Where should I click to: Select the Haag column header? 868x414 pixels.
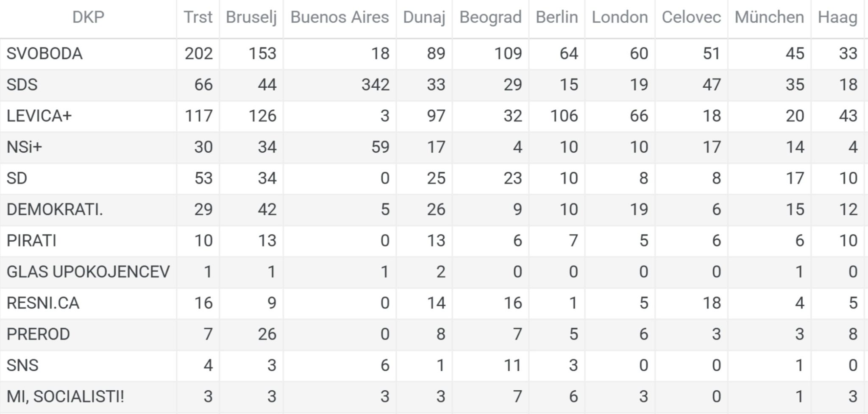point(837,17)
